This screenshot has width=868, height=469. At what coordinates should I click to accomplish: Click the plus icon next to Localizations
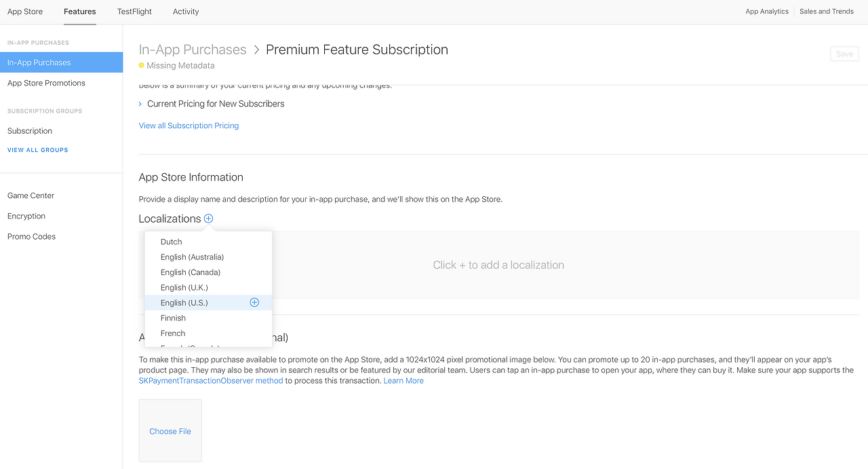click(208, 219)
